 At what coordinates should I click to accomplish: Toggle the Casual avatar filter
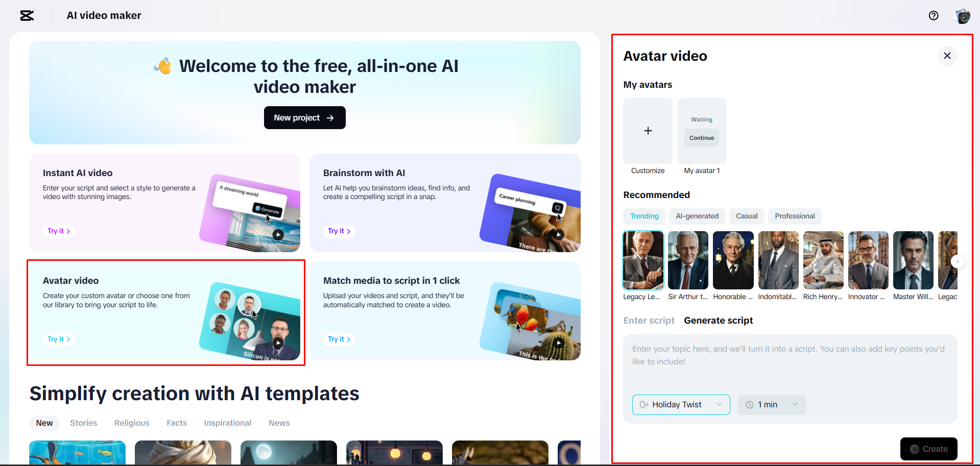pyautogui.click(x=746, y=216)
